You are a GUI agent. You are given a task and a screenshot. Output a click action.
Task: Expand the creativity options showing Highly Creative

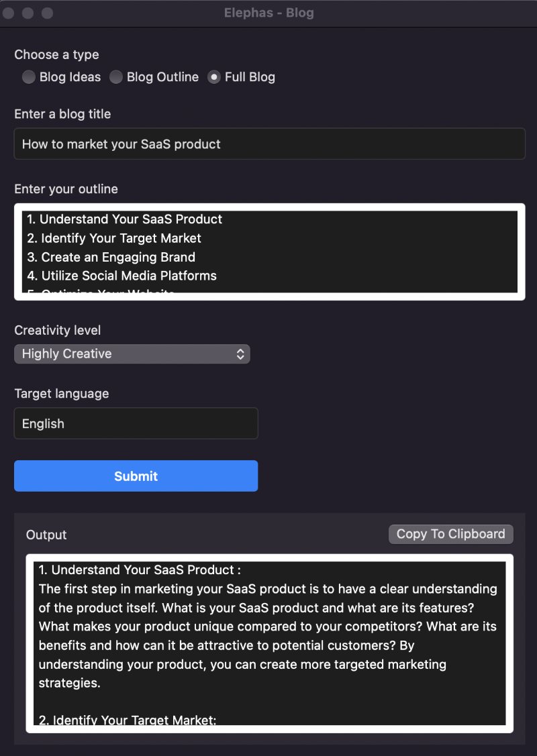(x=132, y=354)
